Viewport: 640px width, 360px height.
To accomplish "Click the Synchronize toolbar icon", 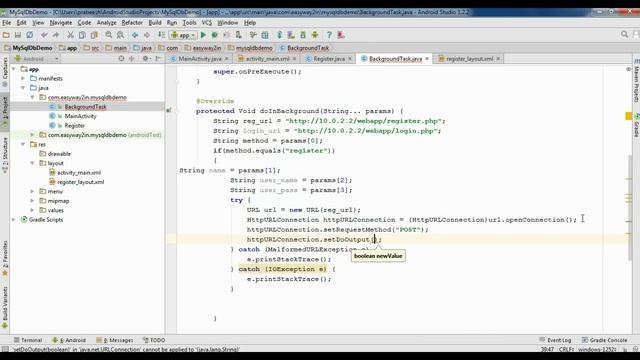I will pos(29,35).
